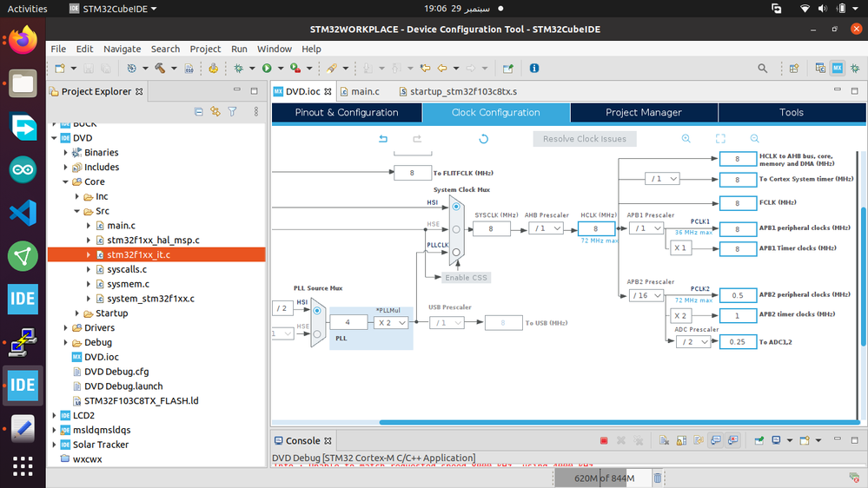Switch to the C/C++ perspective icon
868x488 pixels.
820,68
